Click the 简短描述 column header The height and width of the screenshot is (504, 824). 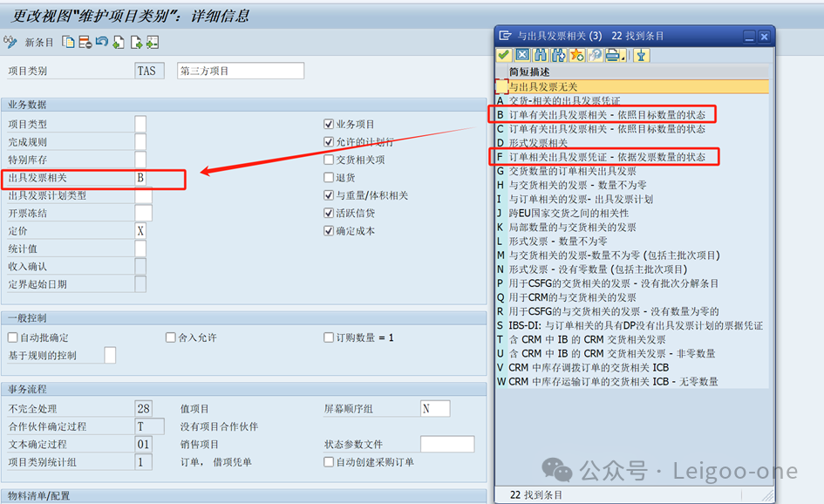point(530,72)
